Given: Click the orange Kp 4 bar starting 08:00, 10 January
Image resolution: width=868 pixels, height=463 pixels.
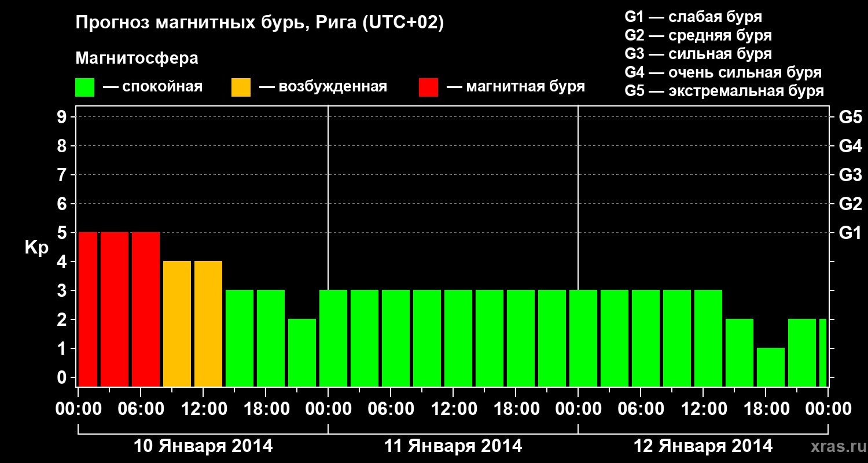Looking at the screenshot, I should 177,324.
